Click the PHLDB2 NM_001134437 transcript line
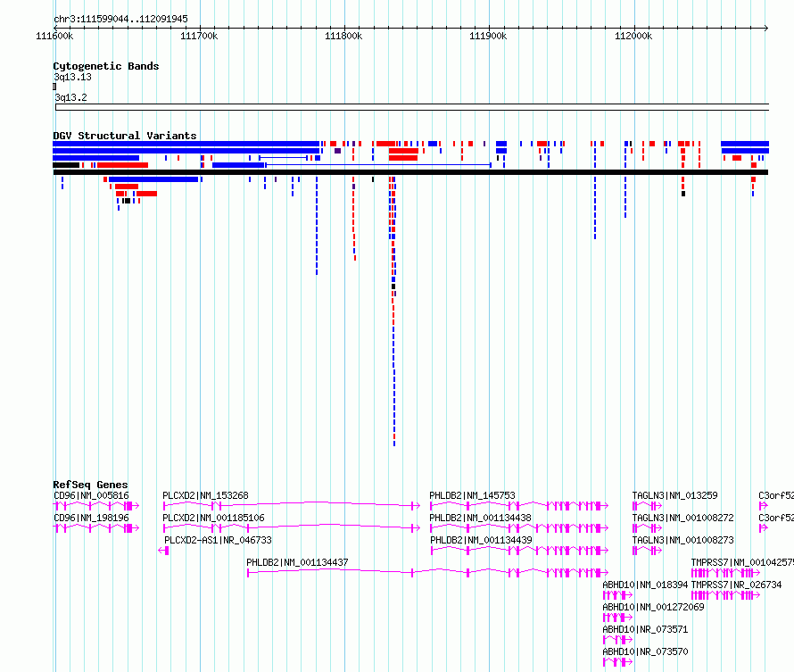Image resolution: width=794 pixels, height=672 pixels. pos(427,573)
